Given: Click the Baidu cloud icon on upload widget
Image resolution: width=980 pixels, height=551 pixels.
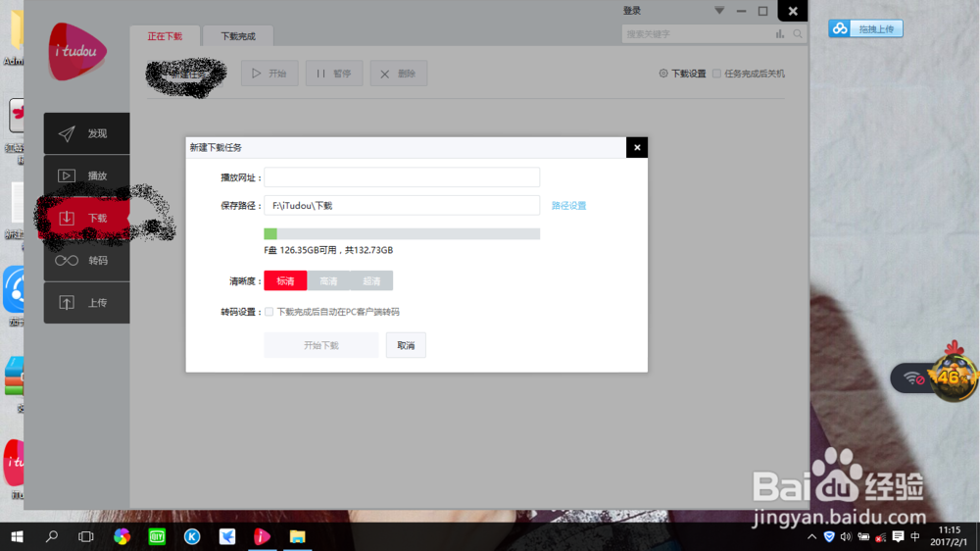Looking at the screenshot, I should (x=840, y=28).
